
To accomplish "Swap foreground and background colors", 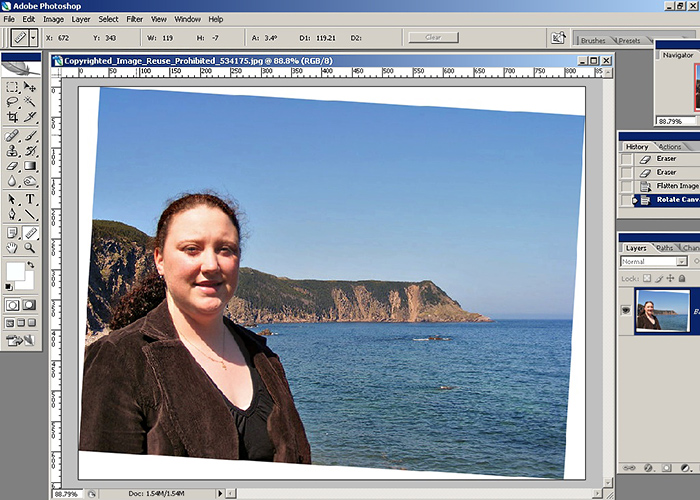I will point(30,265).
